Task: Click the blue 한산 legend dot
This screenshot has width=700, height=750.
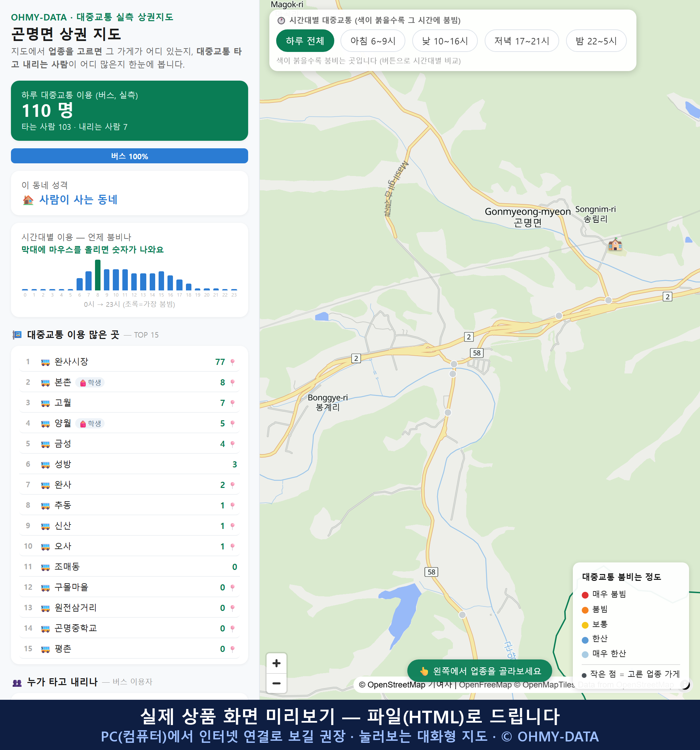Action: point(585,640)
